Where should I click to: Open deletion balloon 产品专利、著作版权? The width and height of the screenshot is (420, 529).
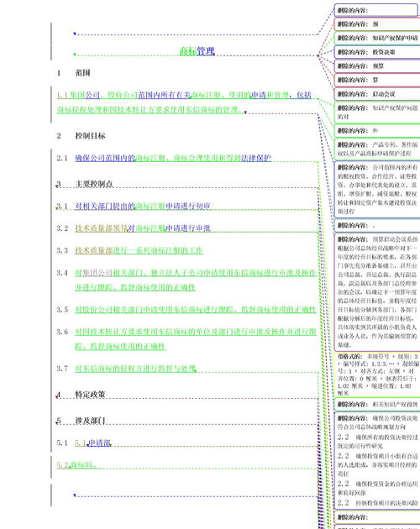[377, 149]
